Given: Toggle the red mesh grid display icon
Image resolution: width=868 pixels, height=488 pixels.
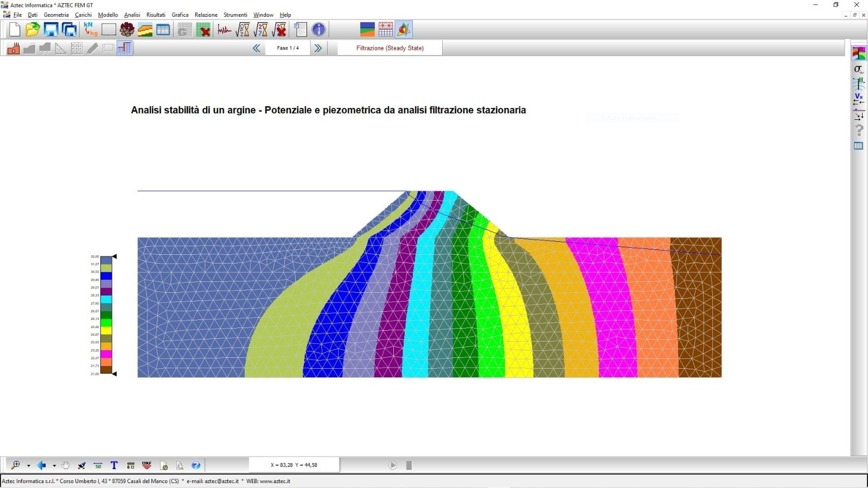Looking at the screenshot, I should 386,29.
